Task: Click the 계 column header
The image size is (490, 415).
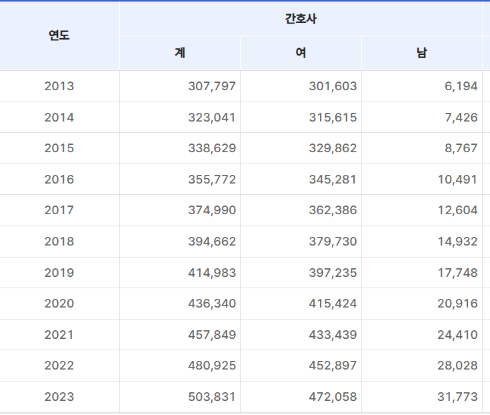Action: coord(180,53)
